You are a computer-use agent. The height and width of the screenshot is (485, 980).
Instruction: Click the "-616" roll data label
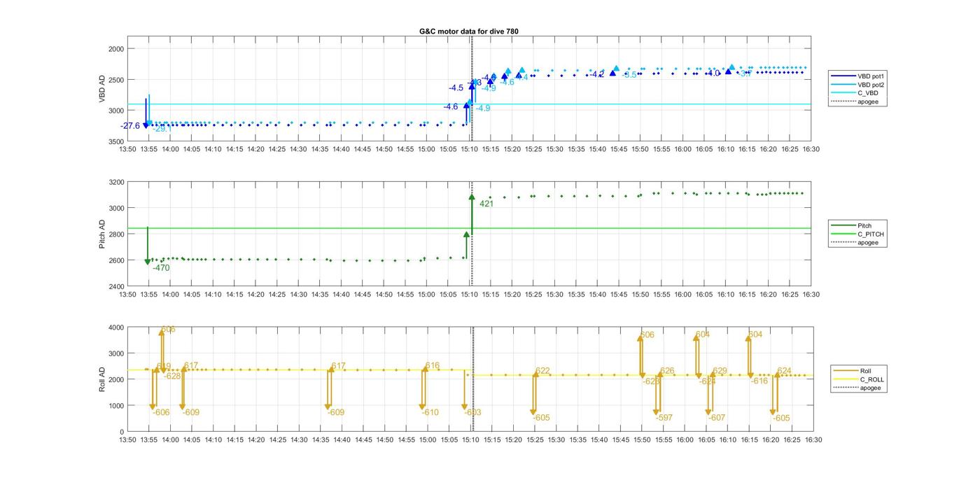759,381
